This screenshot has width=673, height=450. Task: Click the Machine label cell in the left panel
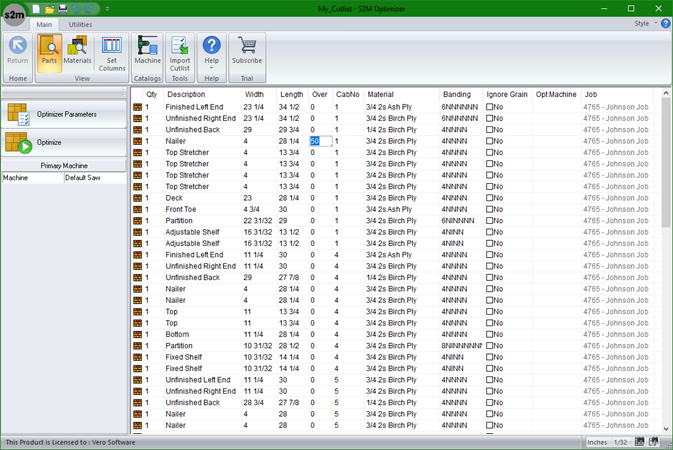[x=33, y=178]
